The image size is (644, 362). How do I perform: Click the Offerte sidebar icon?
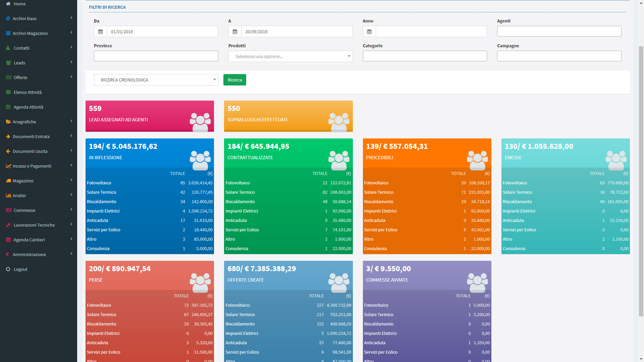9,77
